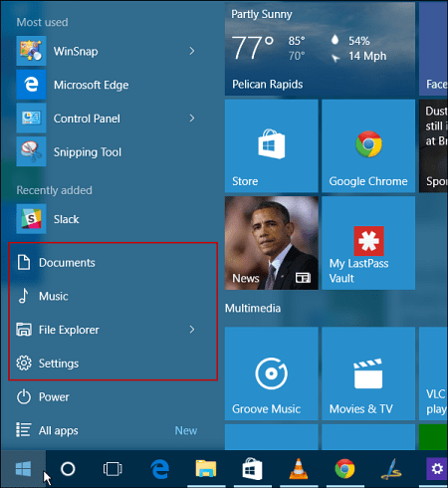Open the Weather tile for Pelican Rapids
The image size is (448, 488).
click(320, 49)
